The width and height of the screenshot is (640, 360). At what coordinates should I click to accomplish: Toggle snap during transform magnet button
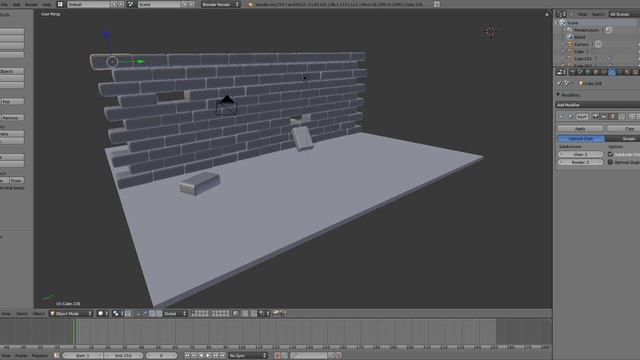[254, 313]
